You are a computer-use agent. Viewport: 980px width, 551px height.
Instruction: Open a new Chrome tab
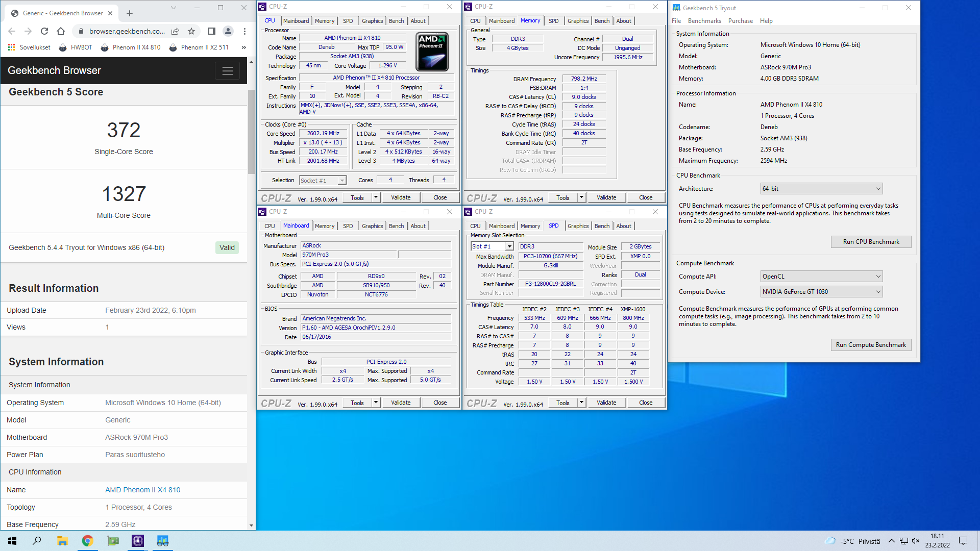pyautogui.click(x=130, y=13)
